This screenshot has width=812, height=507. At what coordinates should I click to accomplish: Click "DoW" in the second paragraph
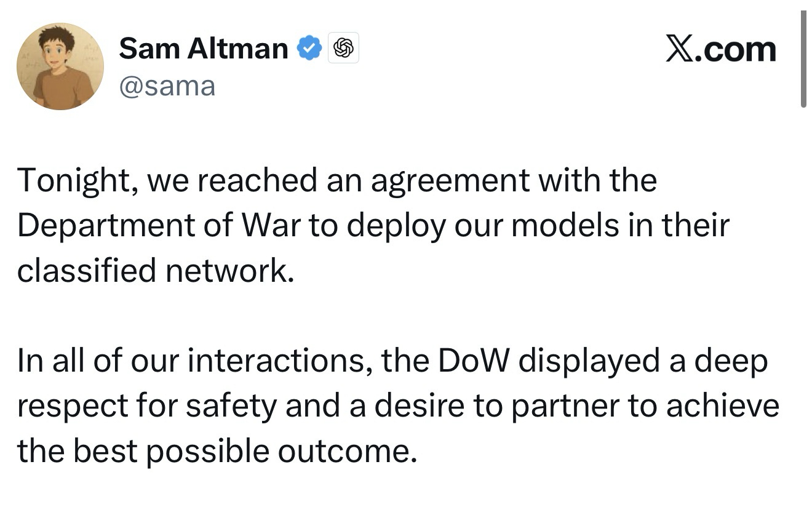pyautogui.click(x=474, y=361)
